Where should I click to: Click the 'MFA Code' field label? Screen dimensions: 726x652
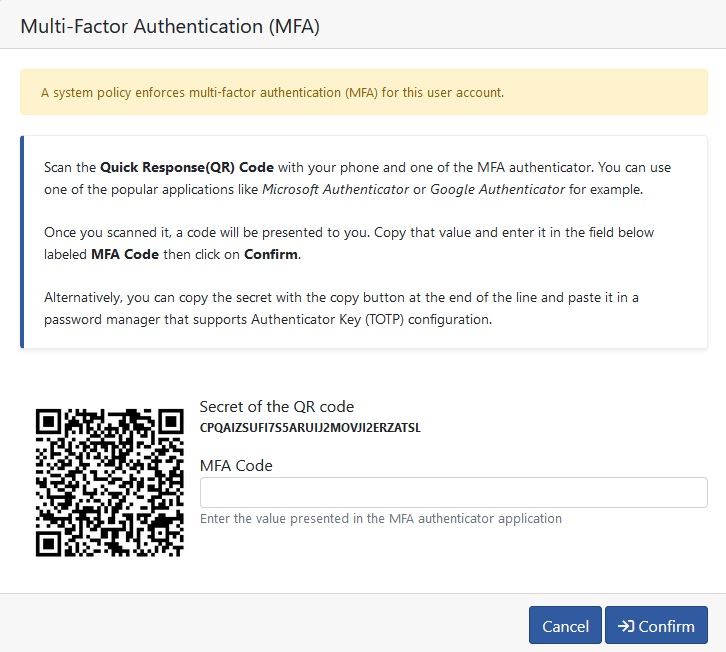coord(236,465)
